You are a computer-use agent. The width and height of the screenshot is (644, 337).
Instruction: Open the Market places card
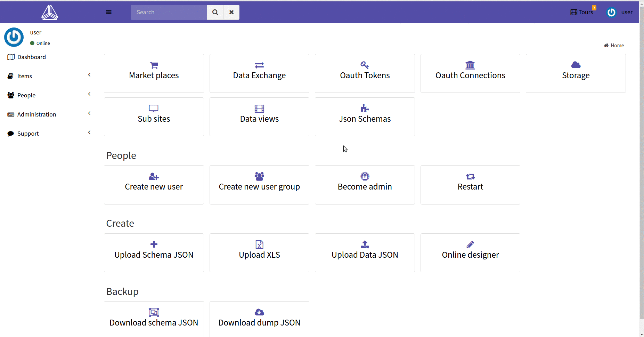(x=154, y=73)
